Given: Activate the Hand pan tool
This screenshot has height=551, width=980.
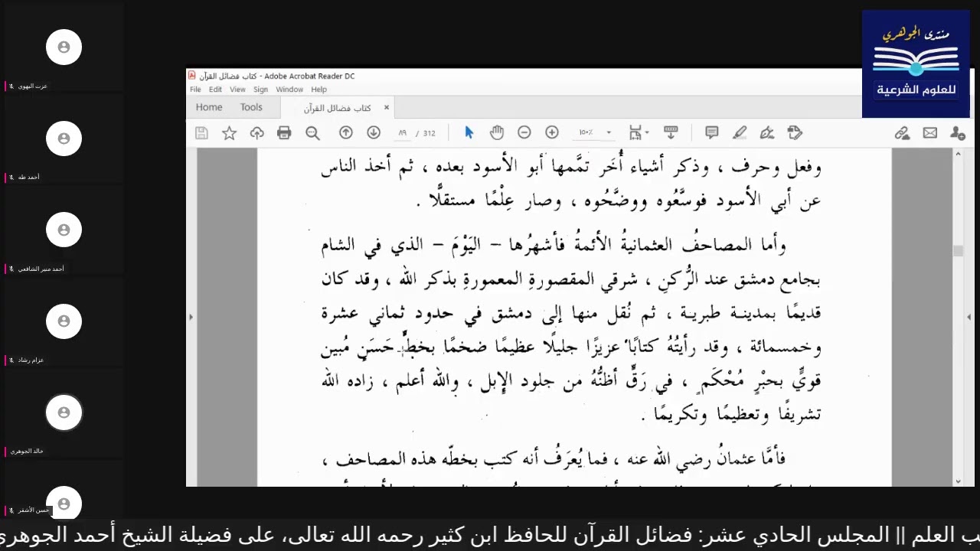Looking at the screenshot, I should [x=497, y=132].
